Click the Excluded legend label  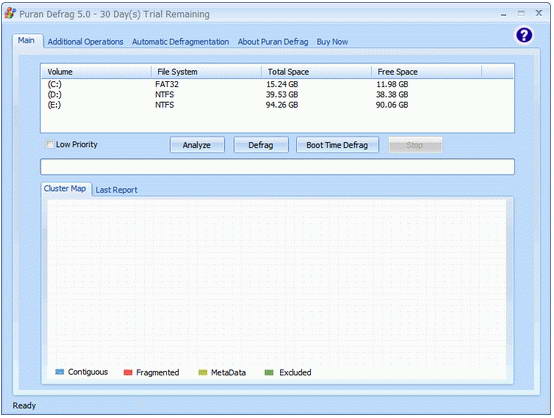(295, 372)
